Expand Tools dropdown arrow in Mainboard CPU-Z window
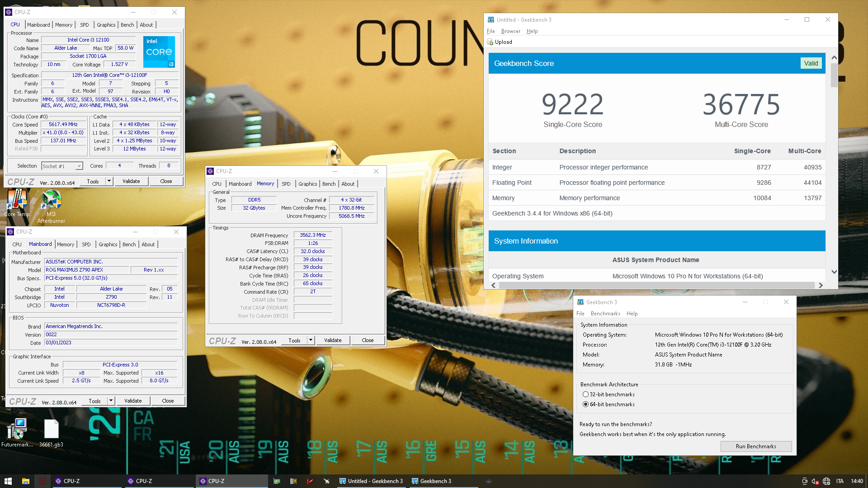 111,401
